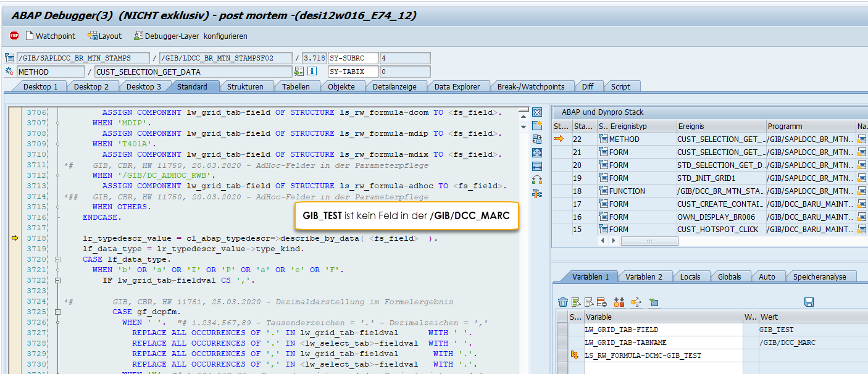
Task: Click the maximize tool icon beside the editor
Action: [537, 152]
